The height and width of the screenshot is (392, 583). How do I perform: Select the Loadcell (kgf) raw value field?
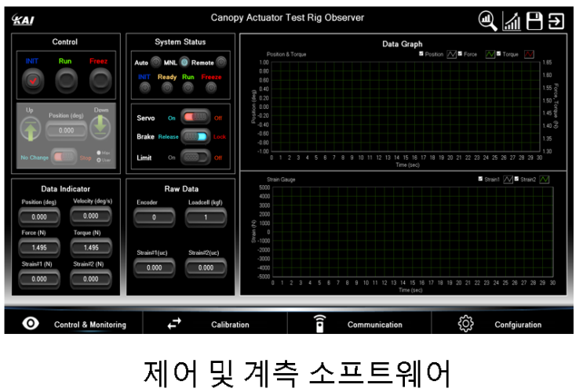coord(206,217)
